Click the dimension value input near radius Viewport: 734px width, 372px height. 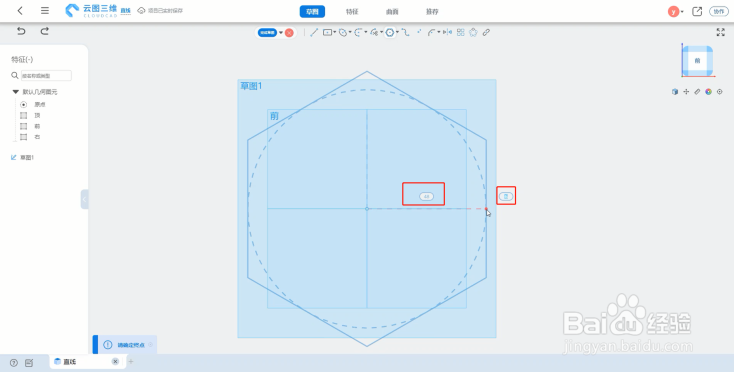click(x=426, y=197)
